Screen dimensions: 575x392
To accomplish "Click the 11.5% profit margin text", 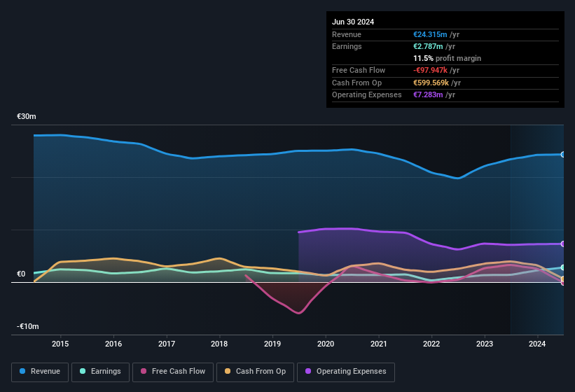I will point(447,58).
